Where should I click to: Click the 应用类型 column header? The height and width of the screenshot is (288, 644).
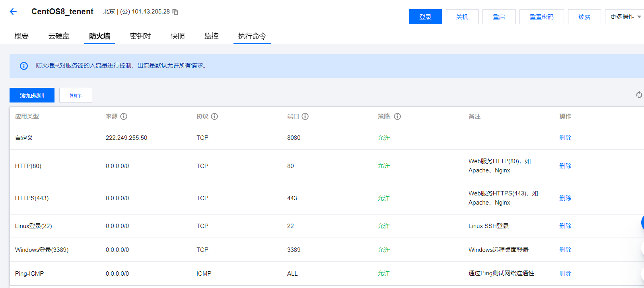27,116
